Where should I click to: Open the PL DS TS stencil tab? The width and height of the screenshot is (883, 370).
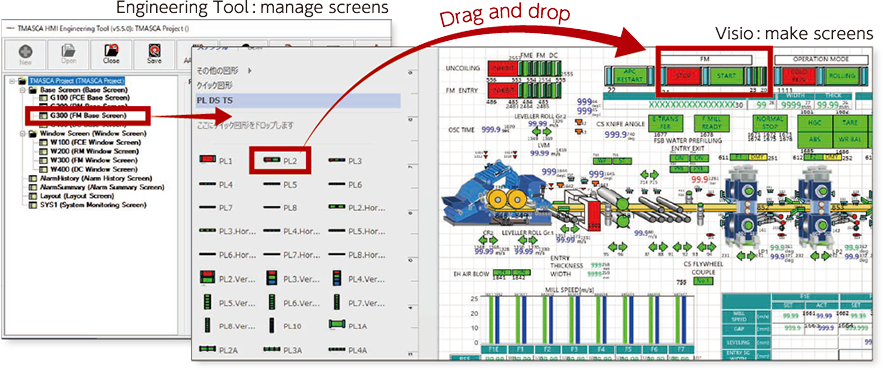point(297,100)
